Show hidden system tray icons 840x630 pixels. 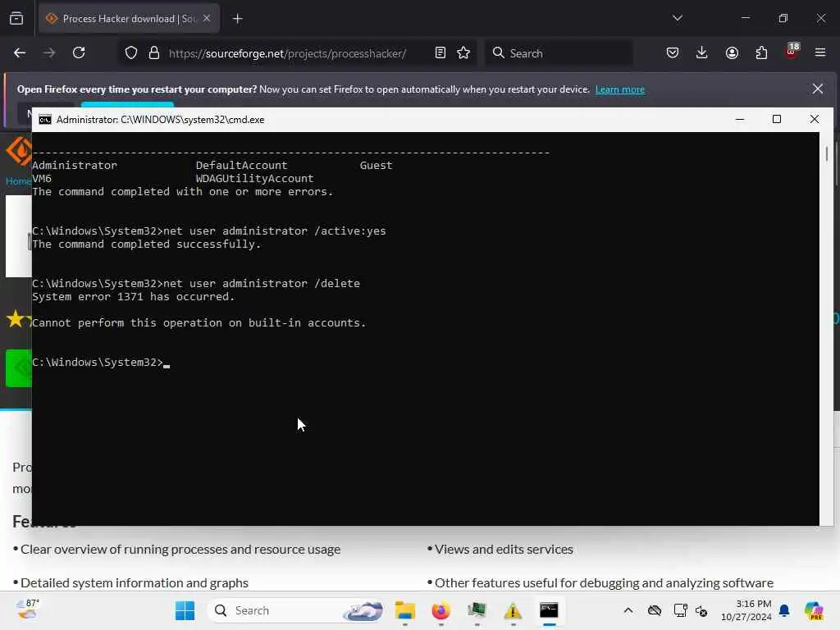pos(628,610)
